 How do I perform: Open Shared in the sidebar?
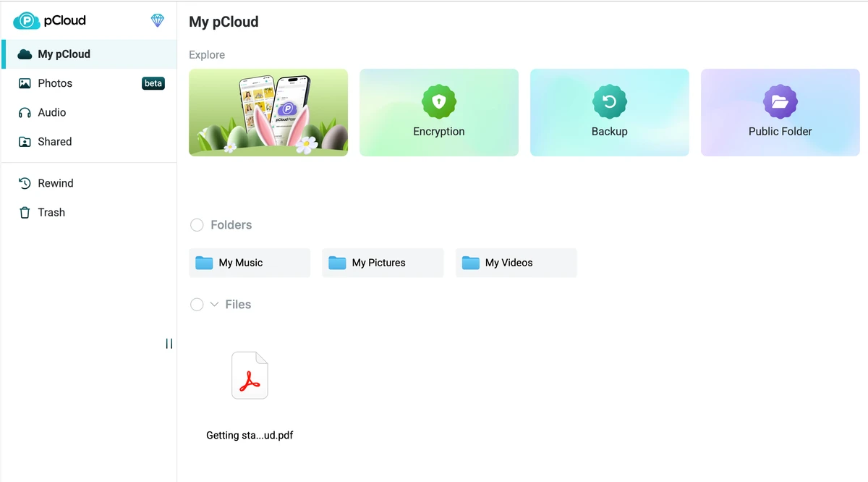pos(89,142)
